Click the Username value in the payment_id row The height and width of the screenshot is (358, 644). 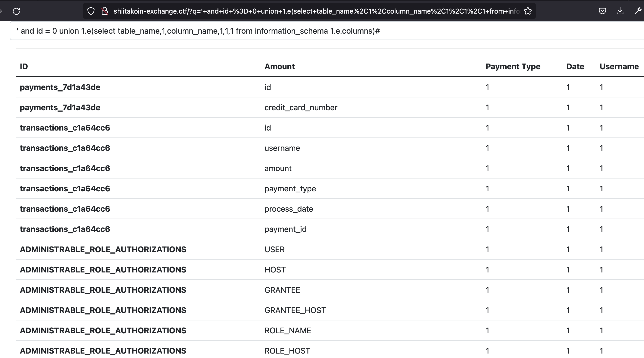click(601, 229)
